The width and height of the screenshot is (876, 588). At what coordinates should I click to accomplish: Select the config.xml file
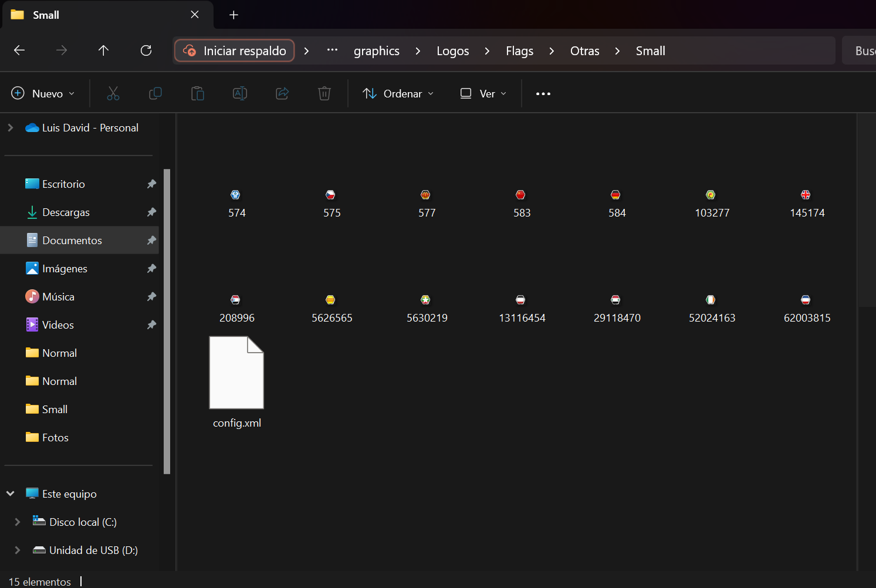[236, 382]
